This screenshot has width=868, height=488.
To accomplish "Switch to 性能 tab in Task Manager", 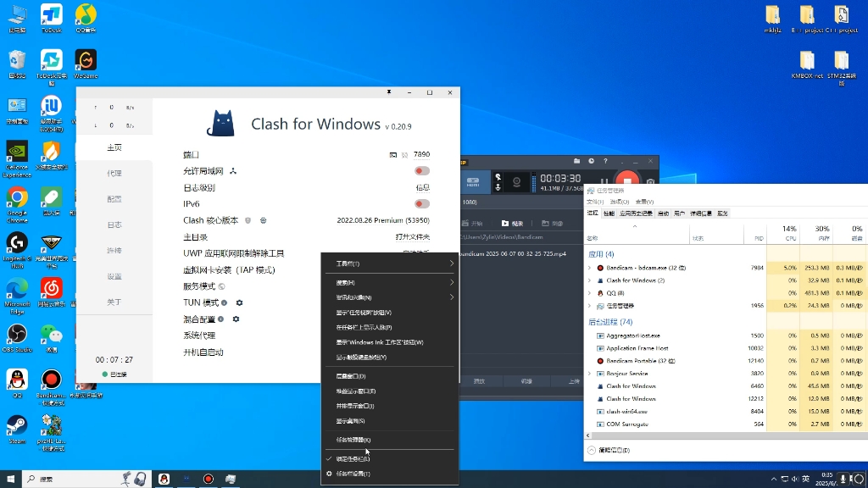I will 609,213.
